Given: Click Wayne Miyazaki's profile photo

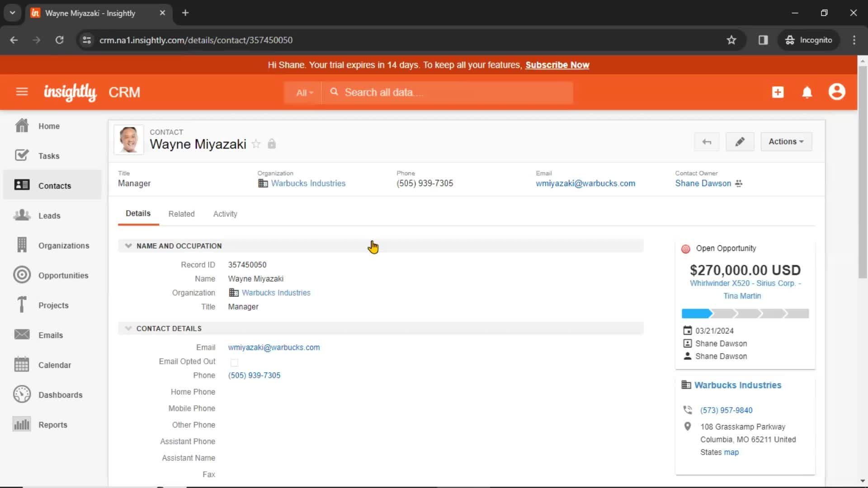Looking at the screenshot, I should (129, 140).
